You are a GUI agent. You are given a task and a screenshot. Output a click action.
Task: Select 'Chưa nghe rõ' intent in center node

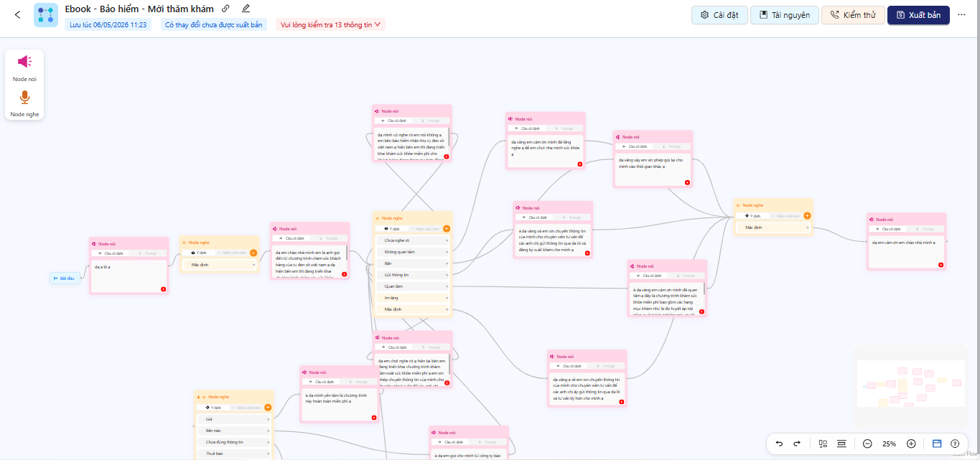click(413, 240)
